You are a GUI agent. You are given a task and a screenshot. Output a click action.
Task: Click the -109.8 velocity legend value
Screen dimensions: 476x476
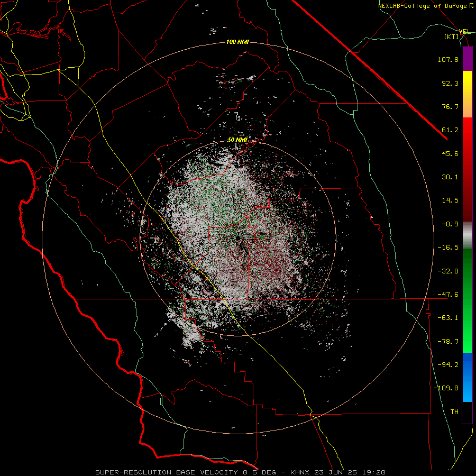tap(446, 388)
